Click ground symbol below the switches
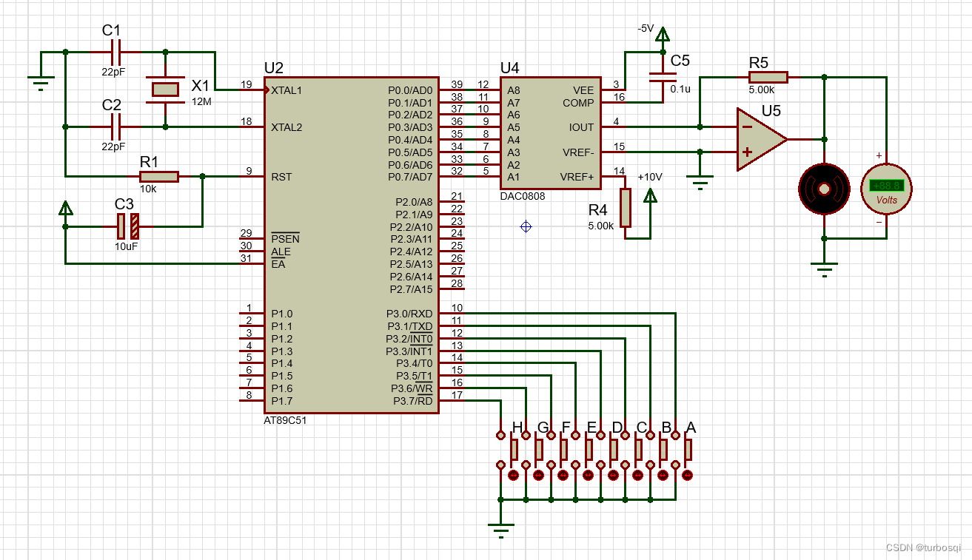972x560 pixels. click(x=501, y=530)
